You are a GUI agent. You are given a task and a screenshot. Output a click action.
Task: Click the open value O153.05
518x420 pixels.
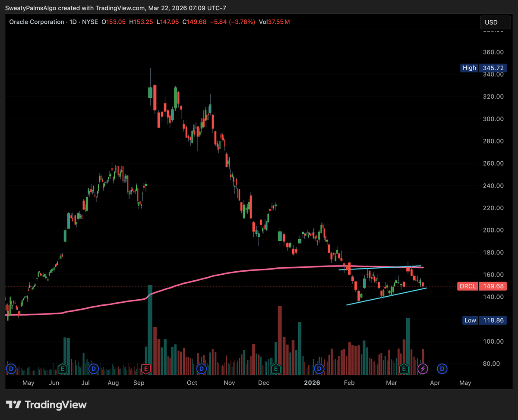pyautogui.click(x=113, y=22)
